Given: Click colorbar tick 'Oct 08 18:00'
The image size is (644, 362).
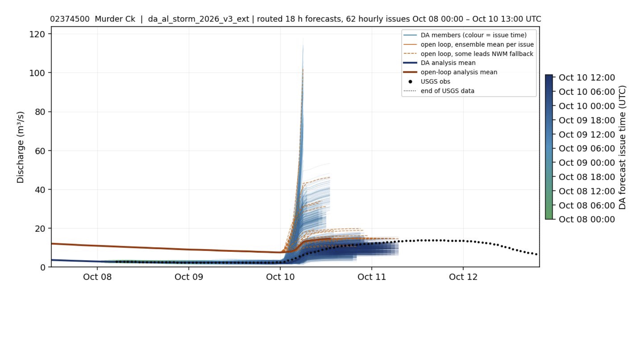Looking at the screenshot, I should pos(587,177).
